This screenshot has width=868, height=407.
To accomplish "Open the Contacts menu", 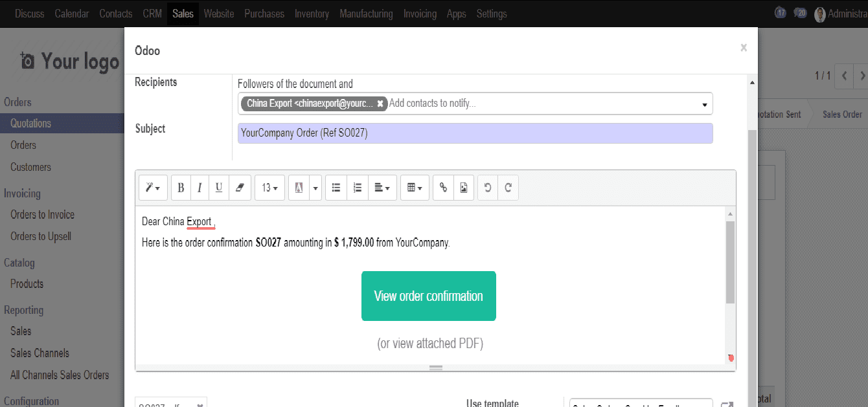I will (x=116, y=14).
